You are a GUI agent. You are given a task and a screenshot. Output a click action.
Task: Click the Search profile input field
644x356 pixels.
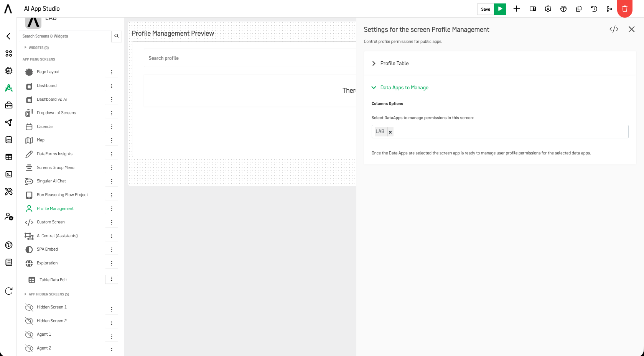[x=250, y=58]
